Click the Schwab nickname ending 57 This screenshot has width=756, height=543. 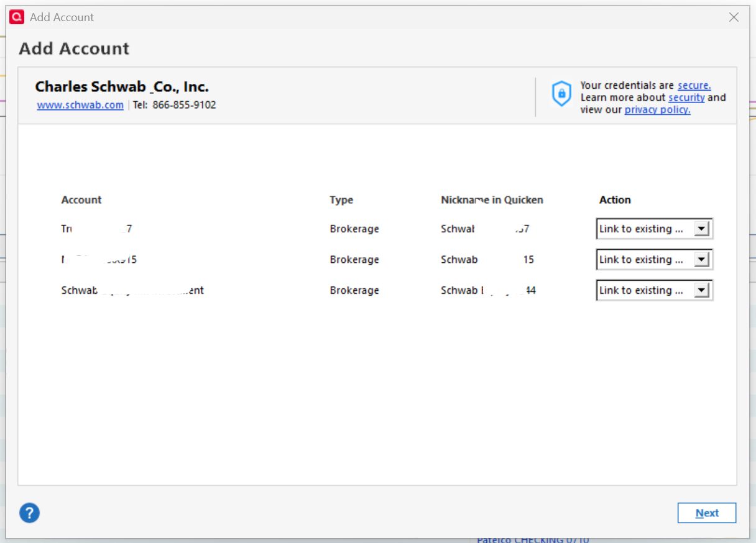tap(485, 229)
